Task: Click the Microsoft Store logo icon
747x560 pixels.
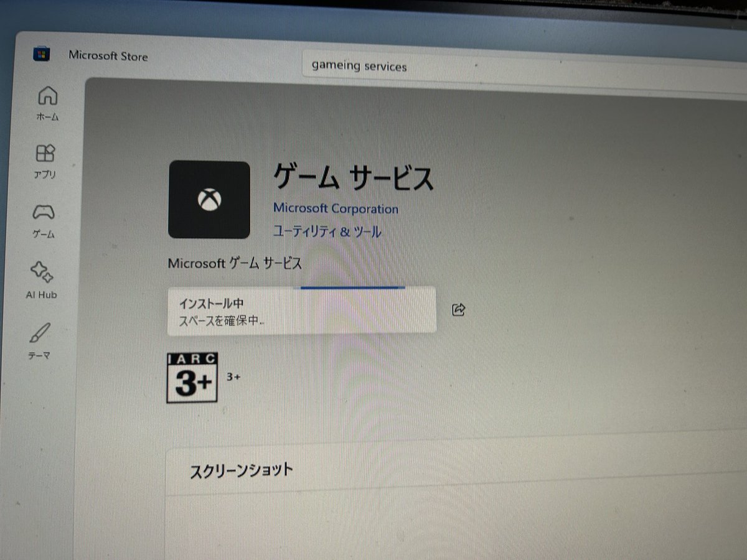Action: coord(42,54)
